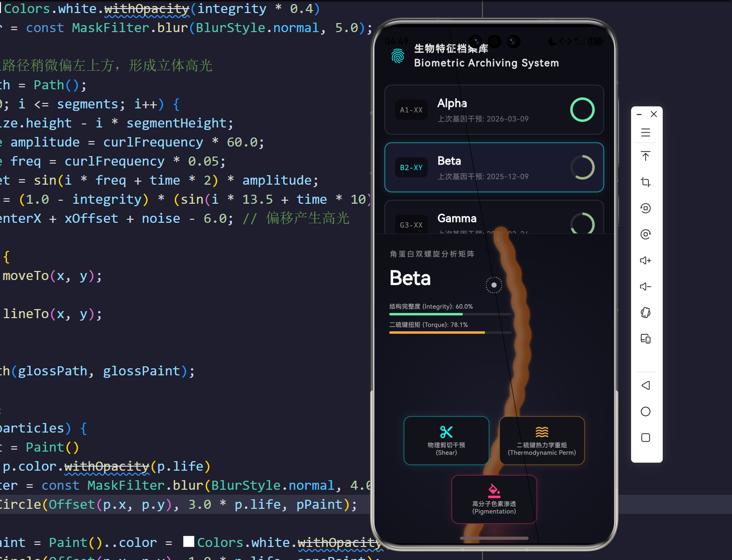Click the '2025-12-09' date under Beta
Image resolution: width=732 pixels, height=560 pixels.
click(x=508, y=177)
